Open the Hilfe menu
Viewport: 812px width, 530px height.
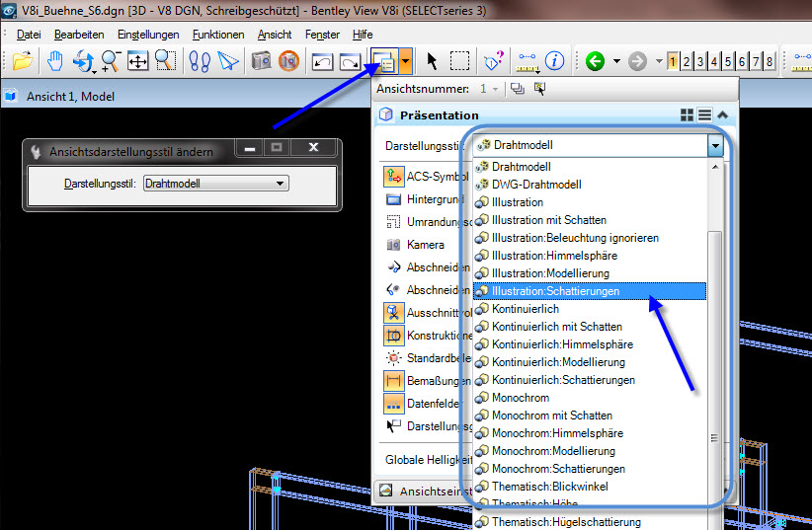coord(363,35)
